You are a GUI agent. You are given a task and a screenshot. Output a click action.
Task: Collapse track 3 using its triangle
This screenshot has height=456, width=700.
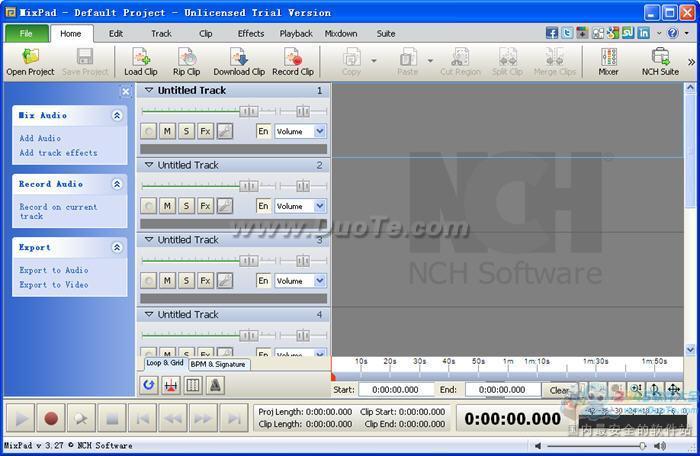149,240
